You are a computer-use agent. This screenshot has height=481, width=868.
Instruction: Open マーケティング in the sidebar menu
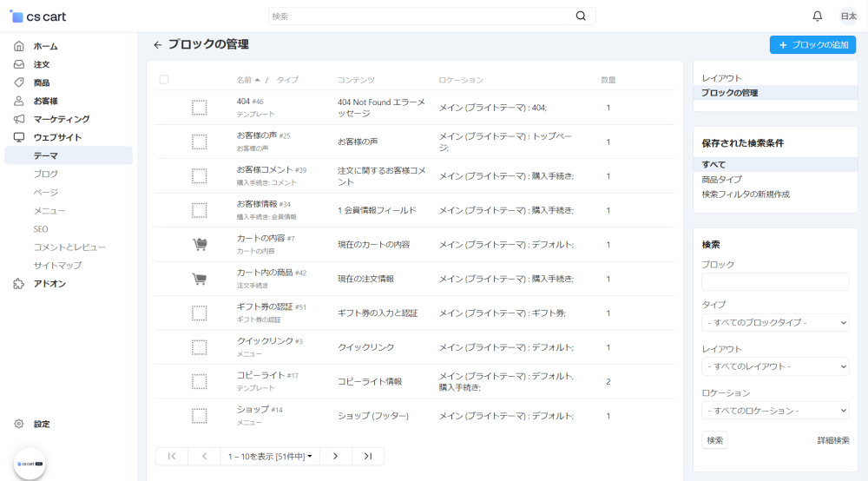[61, 119]
